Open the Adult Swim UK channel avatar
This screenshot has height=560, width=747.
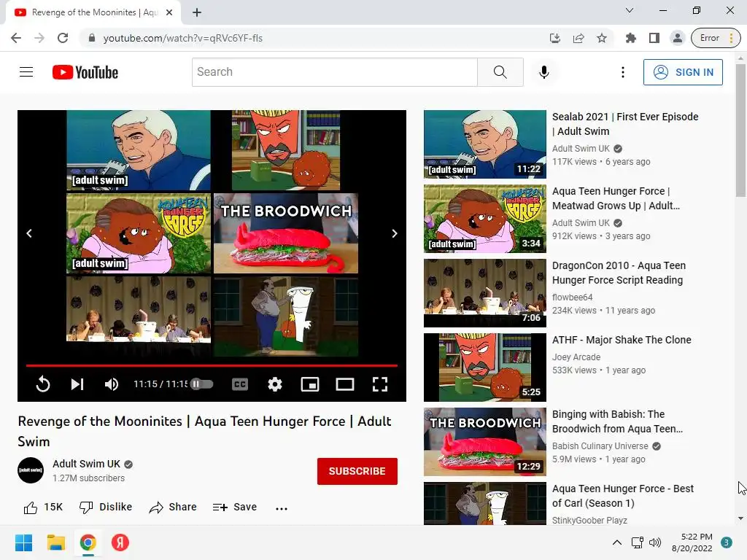31,470
